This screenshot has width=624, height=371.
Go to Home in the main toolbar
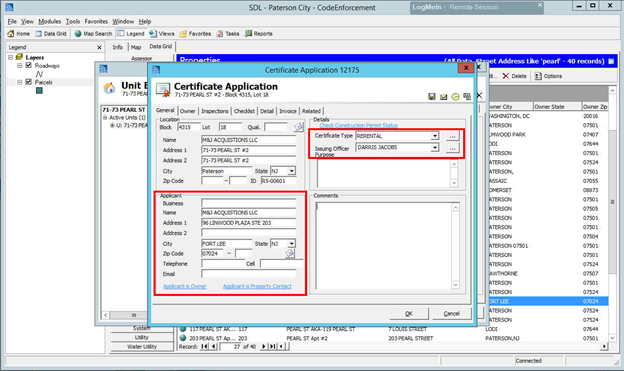pos(18,34)
